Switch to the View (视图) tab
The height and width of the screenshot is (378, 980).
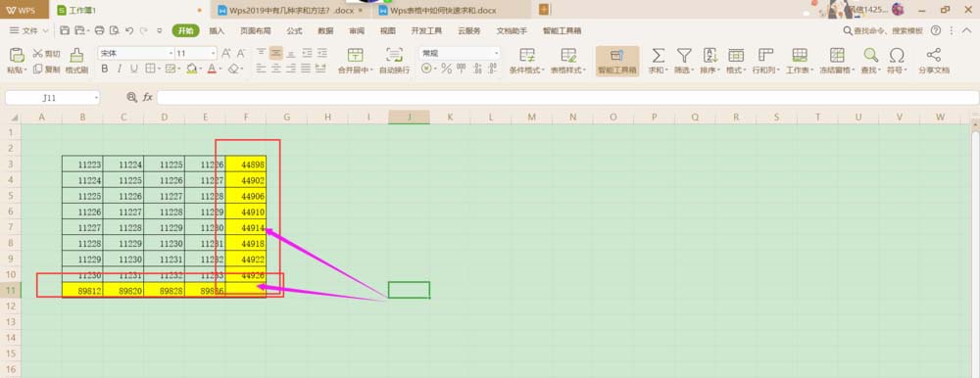point(388,30)
